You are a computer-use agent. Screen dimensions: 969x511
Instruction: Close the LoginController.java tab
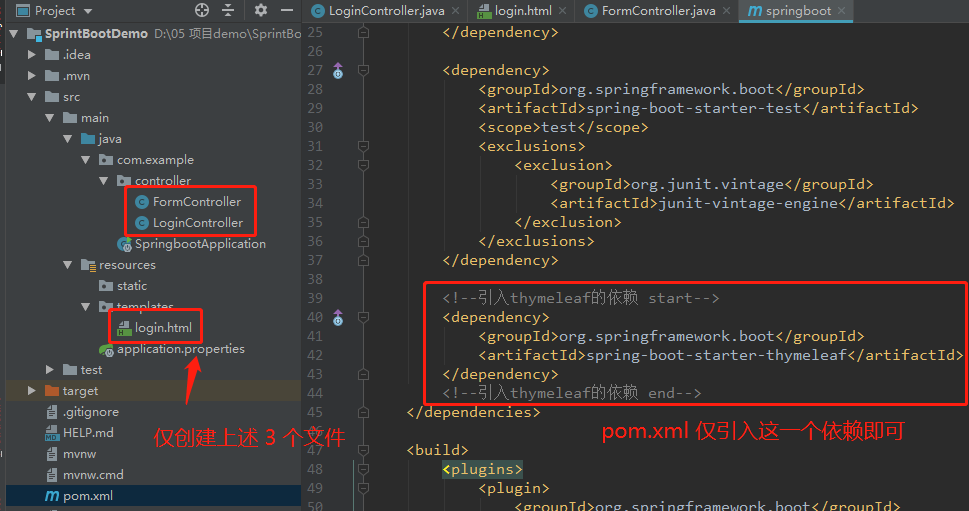click(455, 11)
